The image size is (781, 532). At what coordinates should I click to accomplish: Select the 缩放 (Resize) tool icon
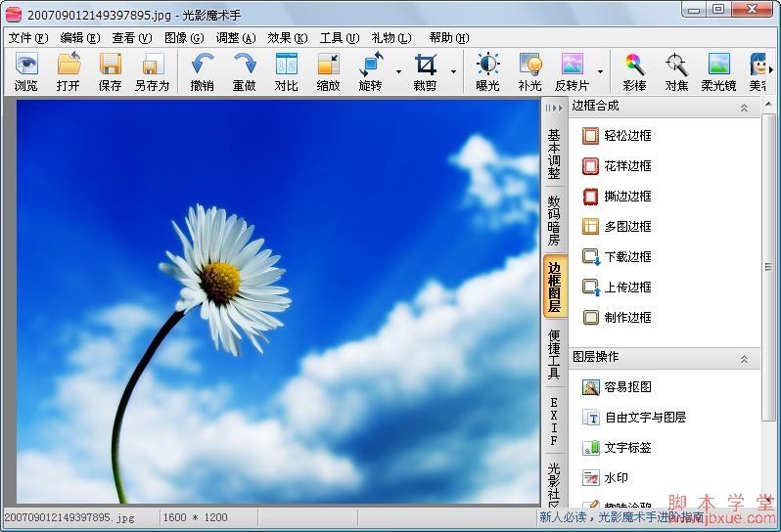[328, 65]
